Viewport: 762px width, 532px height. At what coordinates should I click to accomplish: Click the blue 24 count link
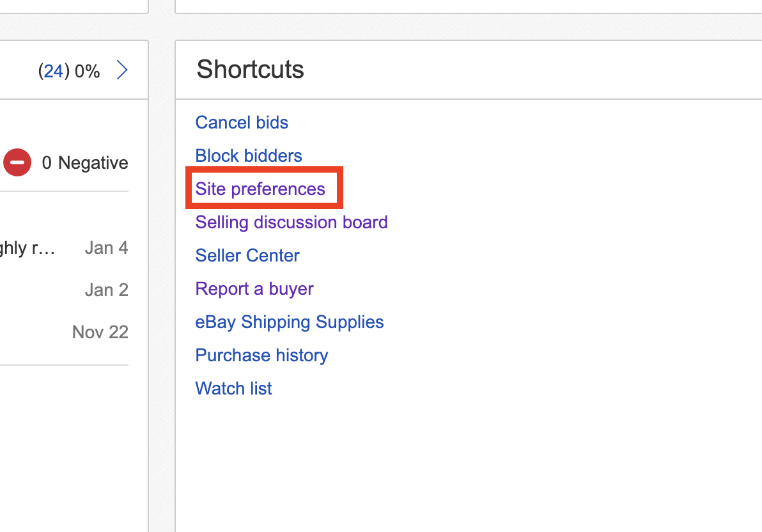click(x=53, y=71)
